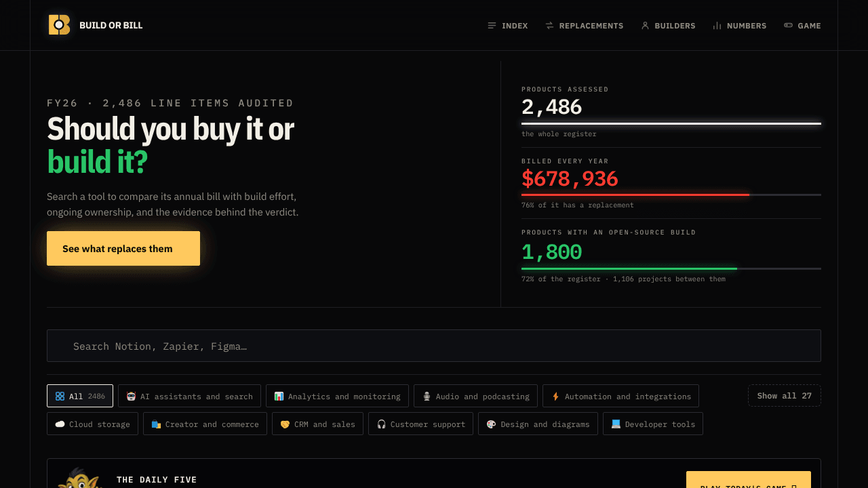Image resolution: width=868 pixels, height=488 pixels.
Task: Click the laptop icon for Developer tools
Action: coord(616,424)
